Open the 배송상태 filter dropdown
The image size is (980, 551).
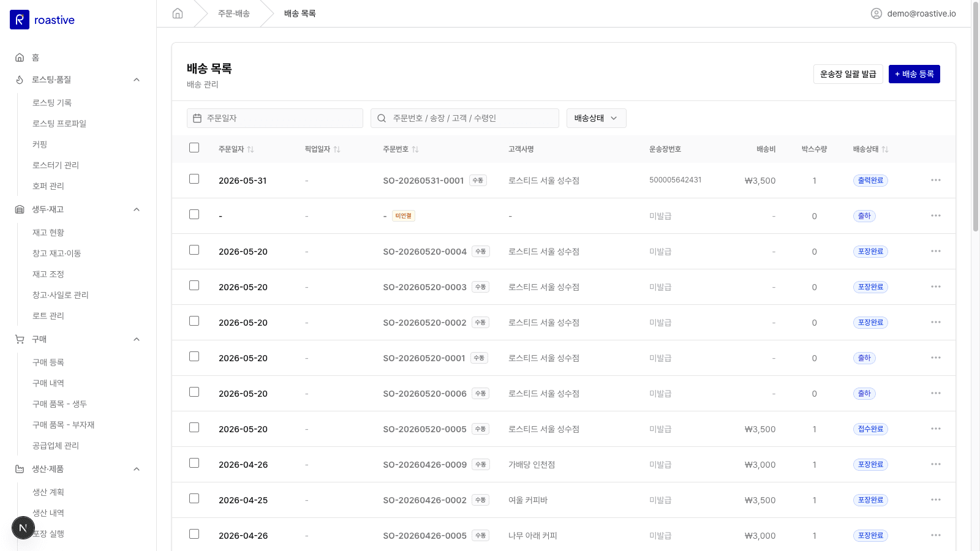[x=597, y=118]
